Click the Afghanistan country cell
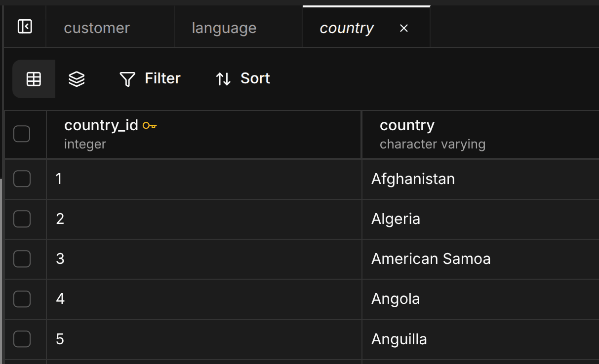Viewport: 599px width, 364px height. [413, 179]
